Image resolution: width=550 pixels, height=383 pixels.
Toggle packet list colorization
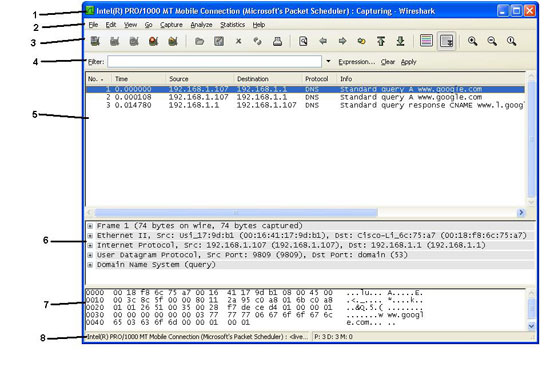tap(426, 41)
